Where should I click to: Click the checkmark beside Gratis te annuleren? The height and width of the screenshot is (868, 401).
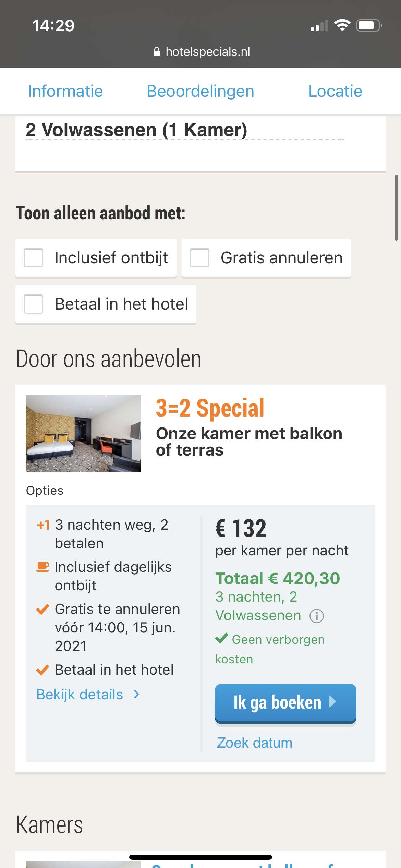click(x=43, y=609)
